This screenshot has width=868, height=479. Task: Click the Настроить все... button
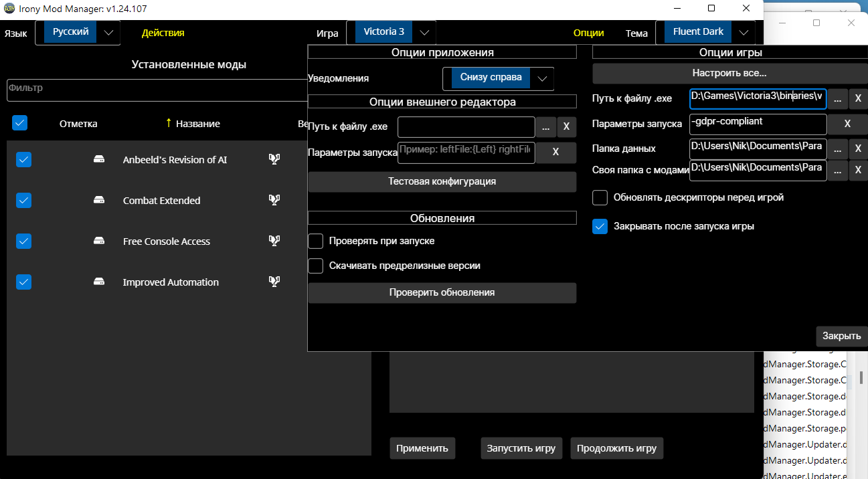pyautogui.click(x=729, y=73)
